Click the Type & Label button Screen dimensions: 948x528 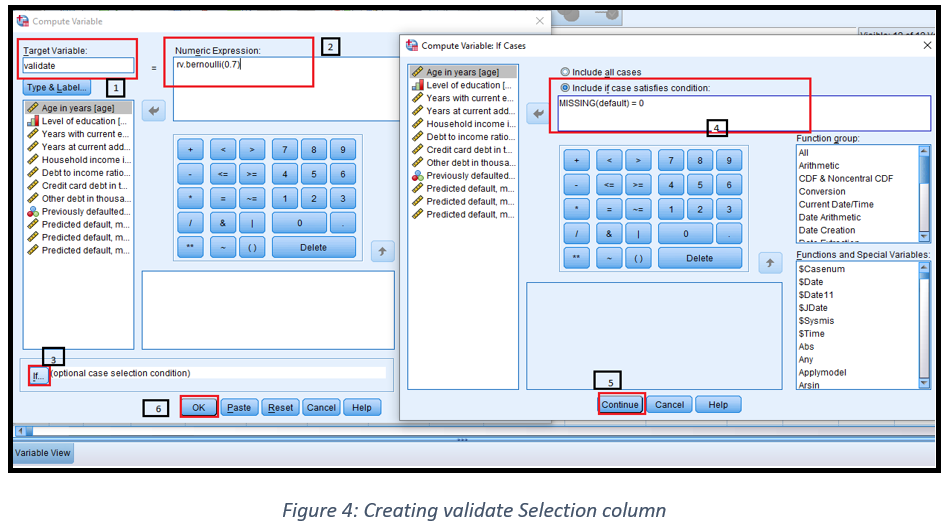point(57,88)
